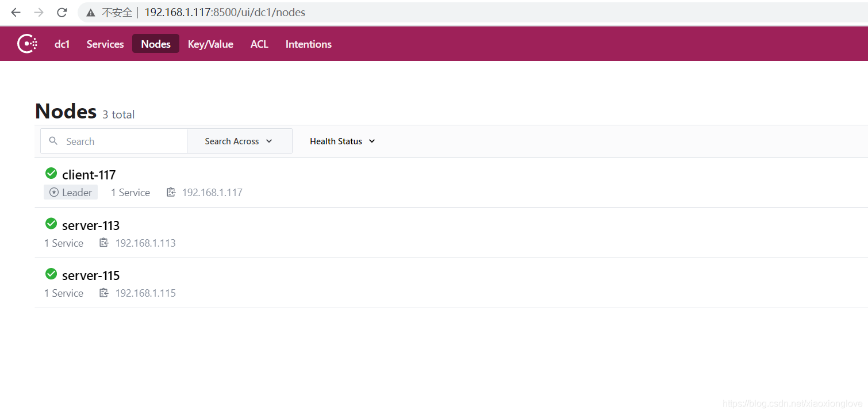The height and width of the screenshot is (414, 868).
Task: Click the IP agent icon beside 192.168.1.117
Action: [171, 192]
